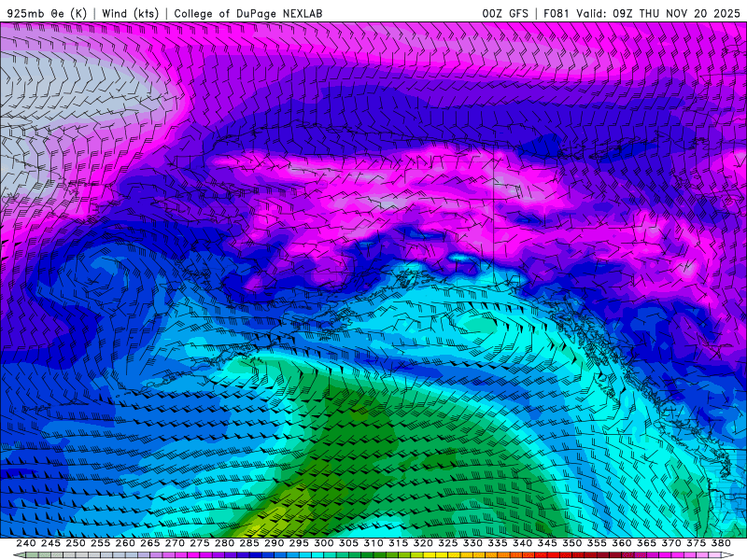Click the 245 value on the color scale

(x=50, y=543)
